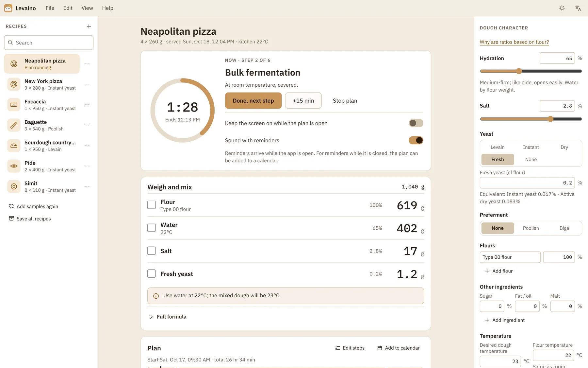Image resolution: width=588 pixels, height=368 pixels.
Task: Check off the Salt ingredient
Action: tap(152, 251)
